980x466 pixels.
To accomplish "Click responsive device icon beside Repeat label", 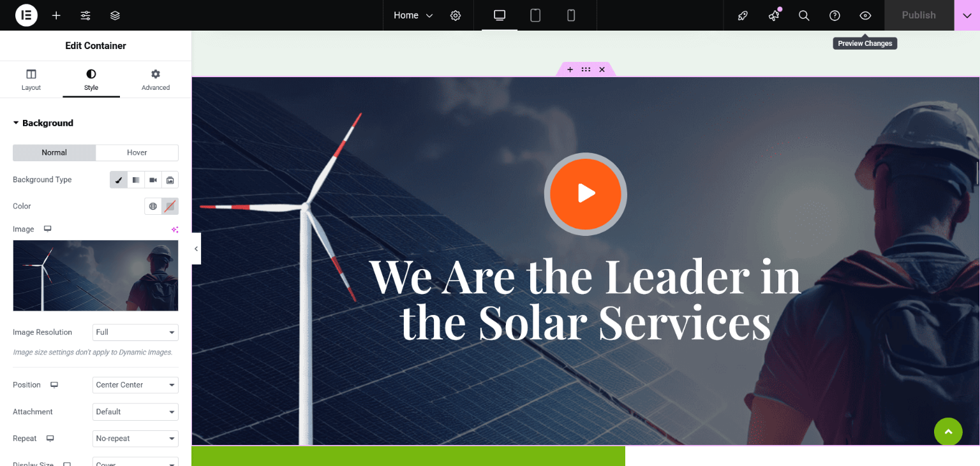I will 50,439.
